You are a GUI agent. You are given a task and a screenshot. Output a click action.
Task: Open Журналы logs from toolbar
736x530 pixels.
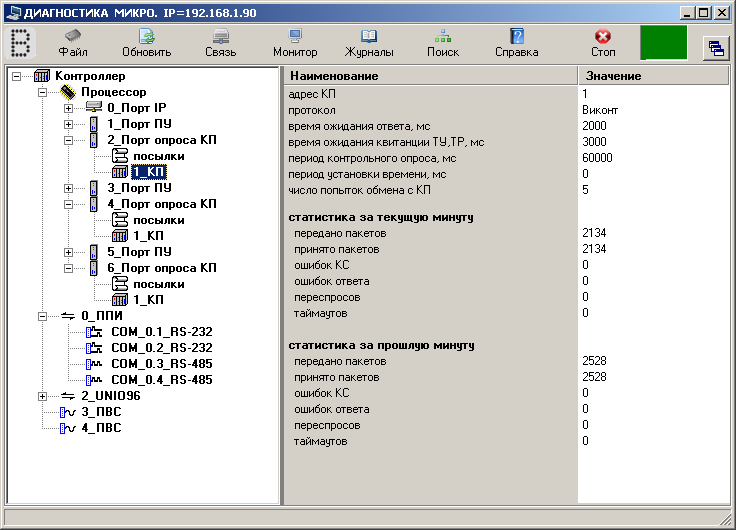[369, 43]
